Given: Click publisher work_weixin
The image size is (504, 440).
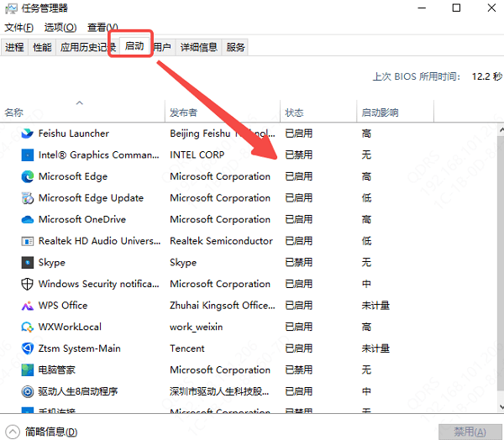Looking at the screenshot, I should coord(196,327).
